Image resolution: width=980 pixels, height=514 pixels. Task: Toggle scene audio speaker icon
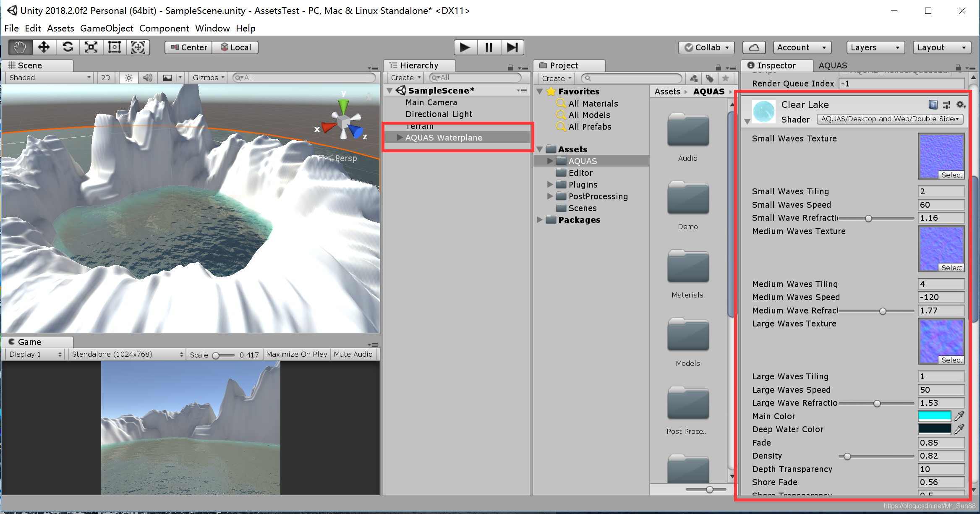click(147, 78)
